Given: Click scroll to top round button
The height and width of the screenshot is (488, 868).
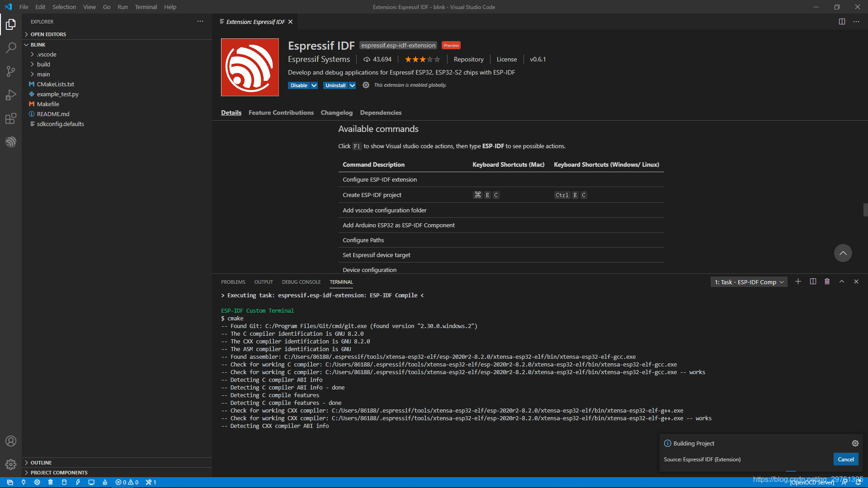Looking at the screenshot, I should [843, 253].
